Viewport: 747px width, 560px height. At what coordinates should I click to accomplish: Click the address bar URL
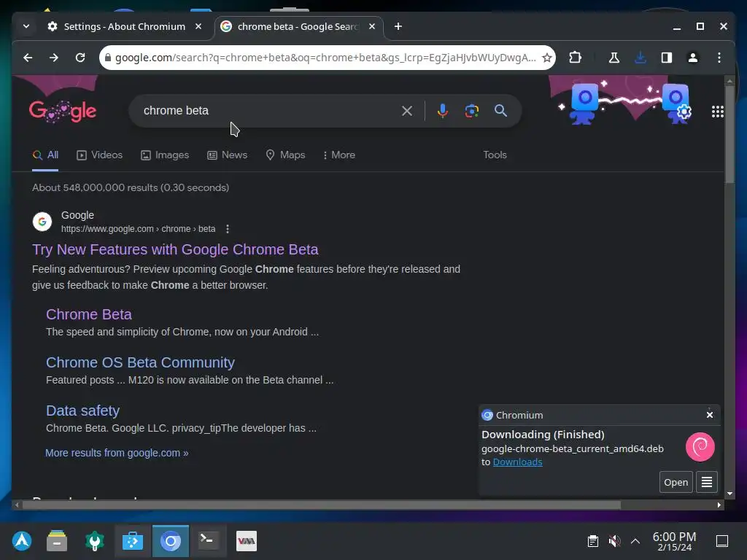pos(325,58)
